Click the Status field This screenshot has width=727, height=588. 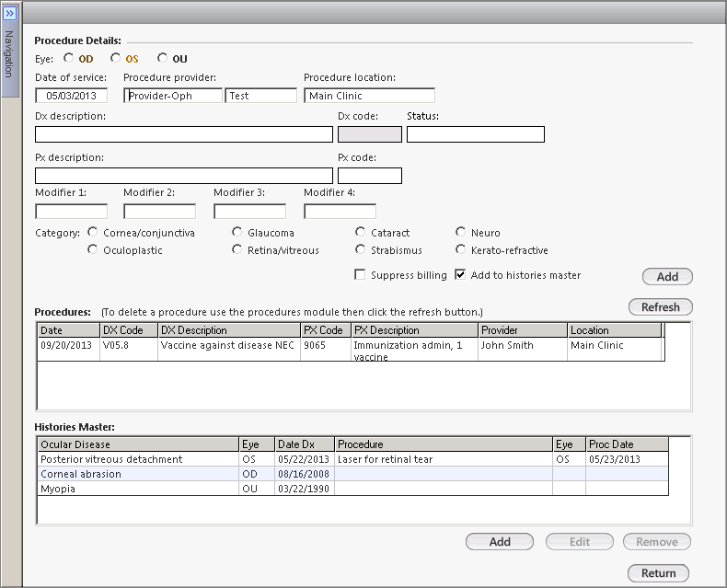pos(476,134)
